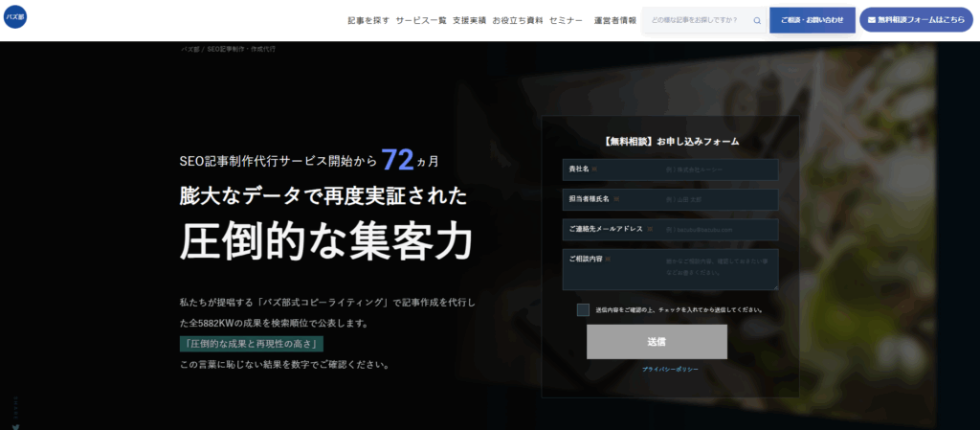Click the バズ部 logo icon
Screen dimensions: 980x430
15,17
